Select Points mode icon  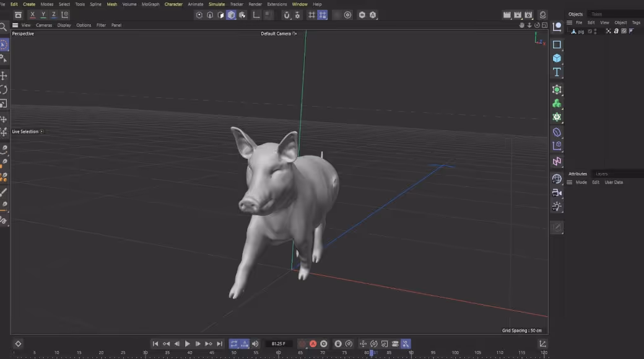(199, 16)
